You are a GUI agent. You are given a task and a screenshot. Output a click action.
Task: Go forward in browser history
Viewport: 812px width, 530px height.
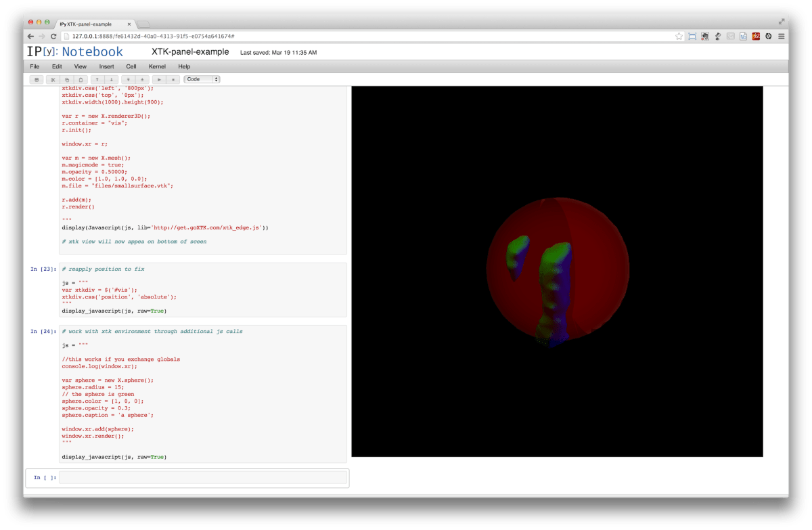[42, 36]
